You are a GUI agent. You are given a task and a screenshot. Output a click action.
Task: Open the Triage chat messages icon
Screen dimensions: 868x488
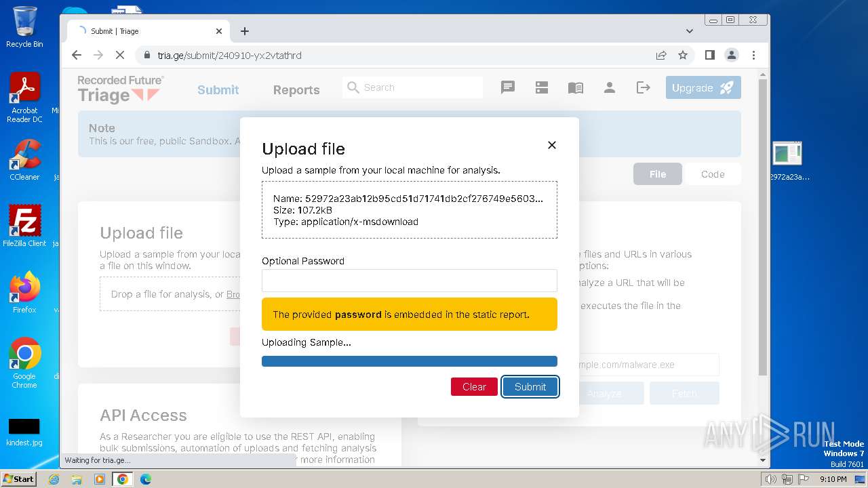tap(508, 87)
